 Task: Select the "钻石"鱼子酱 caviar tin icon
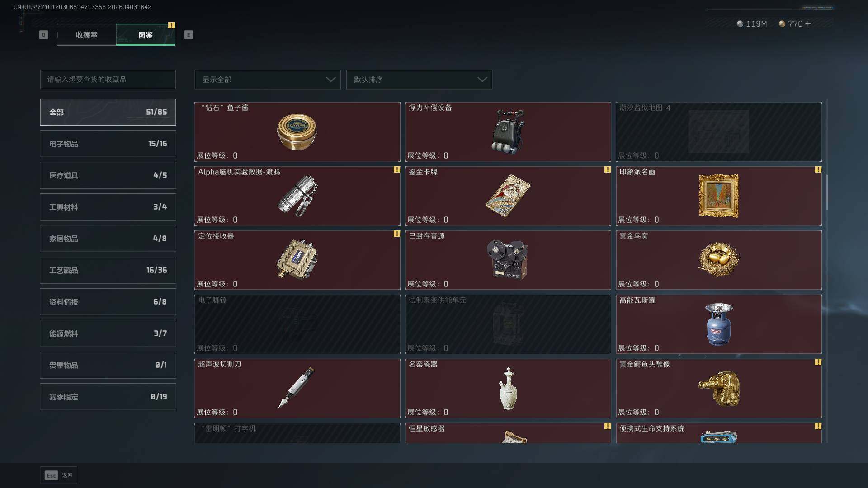click(297, 132)
